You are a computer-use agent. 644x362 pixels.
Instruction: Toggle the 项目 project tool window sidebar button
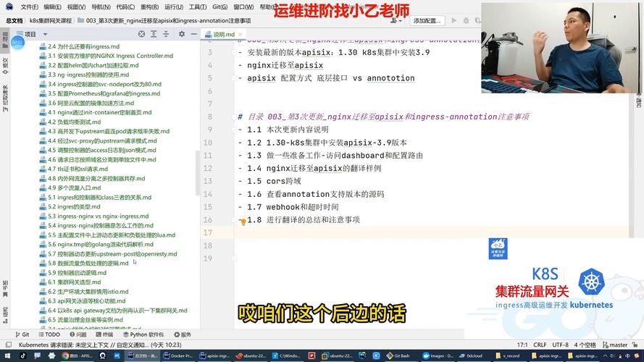(x=5, y=40)
